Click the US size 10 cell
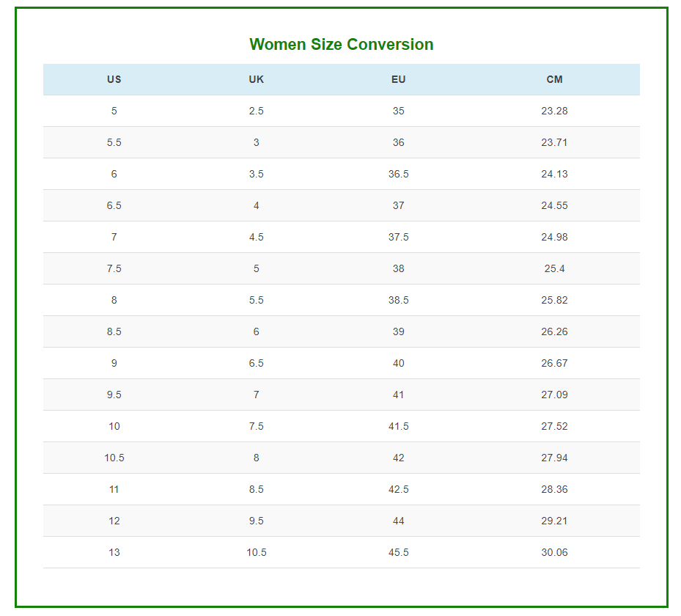The image size is (681, 616). (x=114, y=426)
